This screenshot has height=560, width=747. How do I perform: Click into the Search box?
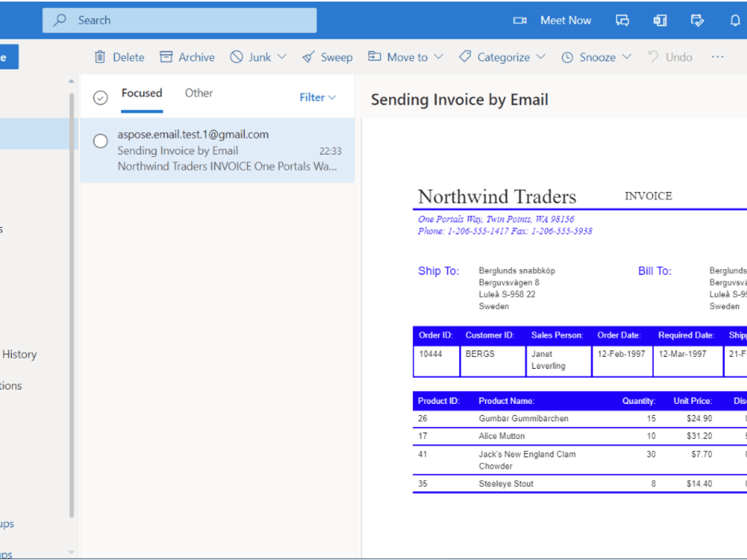[179, 20]
